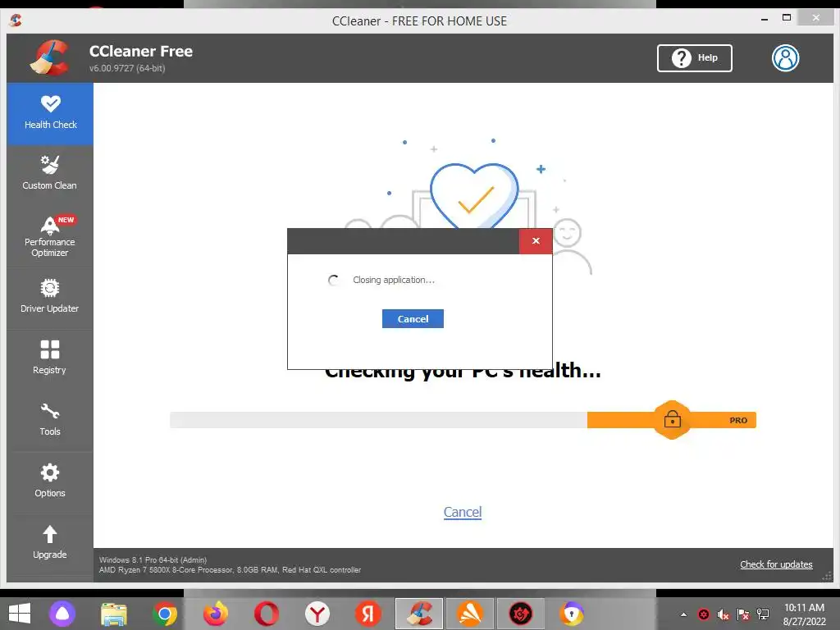Open the red Yandex Я taskbar icon
The width and height of the screenshot is (840, 630).
(368, 614)
